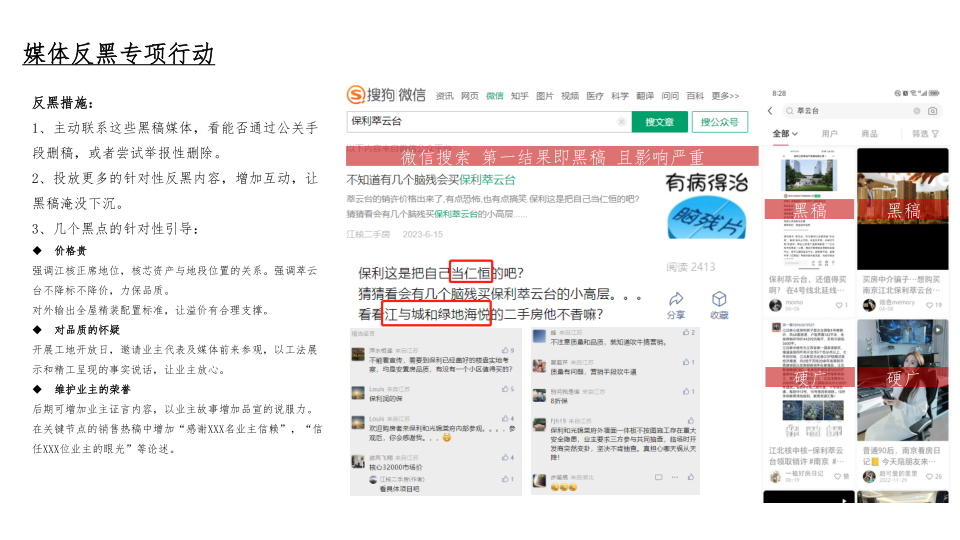Select 网页 in Sogou navigation
960x540 pixels.
point(470,96)
